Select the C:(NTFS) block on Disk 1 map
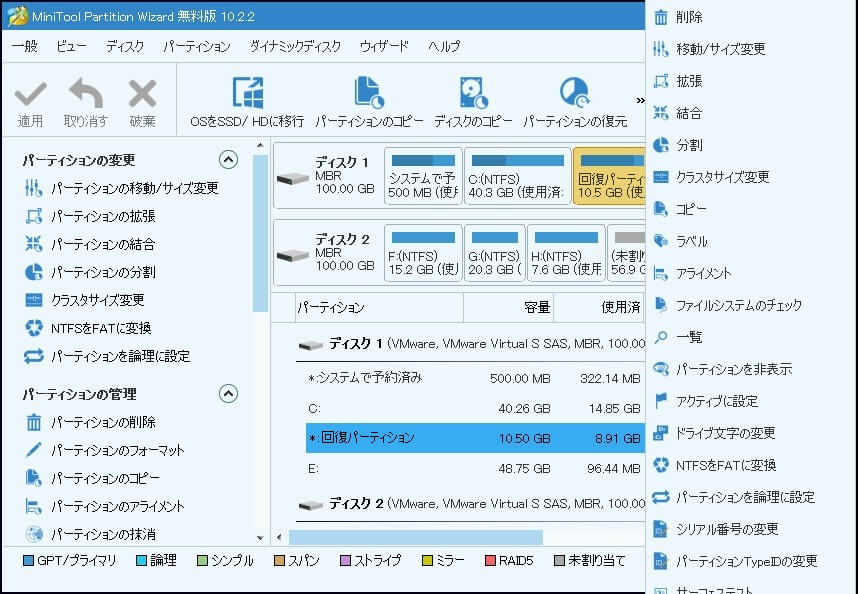 [518, 176]
